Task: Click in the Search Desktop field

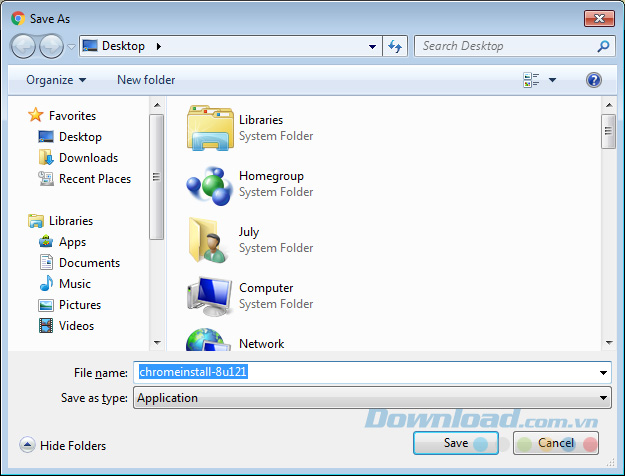Action: tap(505, 46)
